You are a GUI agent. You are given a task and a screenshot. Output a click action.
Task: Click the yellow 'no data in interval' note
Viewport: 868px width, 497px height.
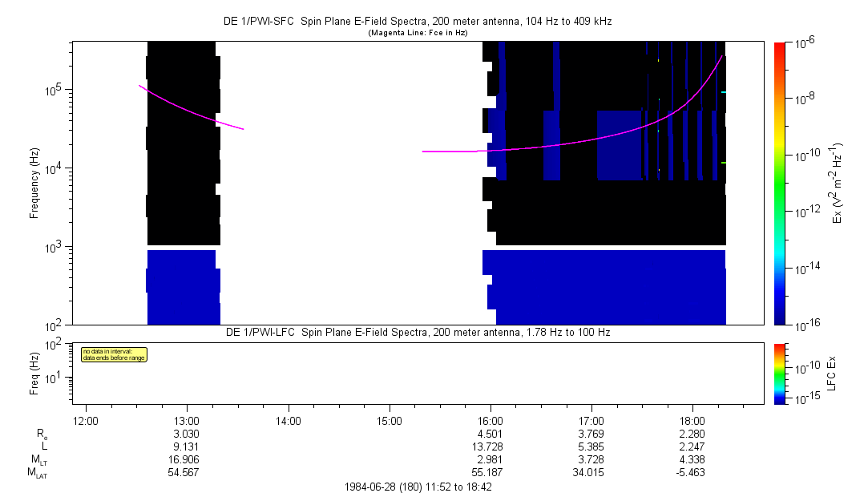[x=114, y=354]
